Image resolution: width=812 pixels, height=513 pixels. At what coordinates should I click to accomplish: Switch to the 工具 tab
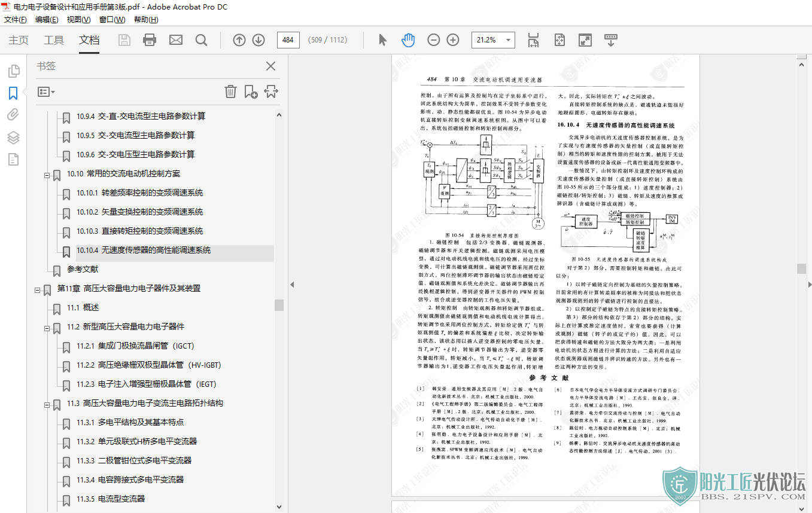(54, 40)
